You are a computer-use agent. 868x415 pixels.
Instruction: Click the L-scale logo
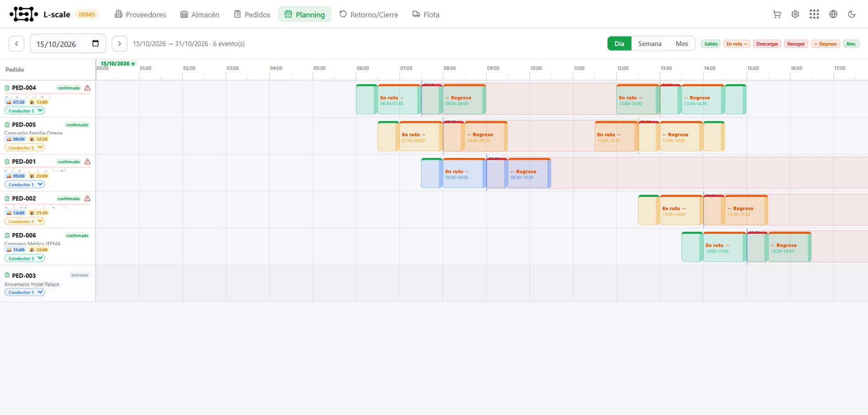click(24, 14)
